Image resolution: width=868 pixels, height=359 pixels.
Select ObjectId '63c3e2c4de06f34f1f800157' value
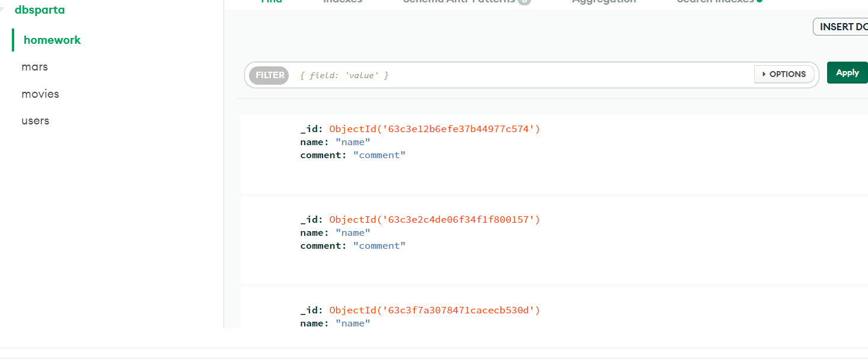(x=435, y=220)
